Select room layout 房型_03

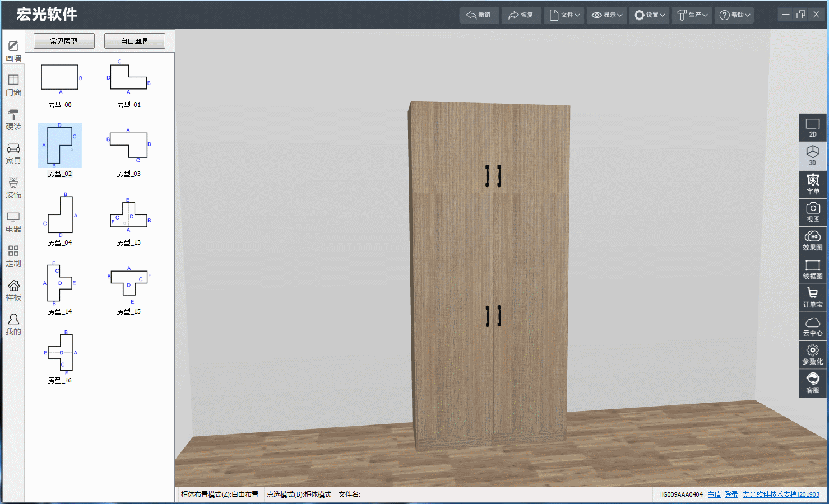[x=129, y=150]
